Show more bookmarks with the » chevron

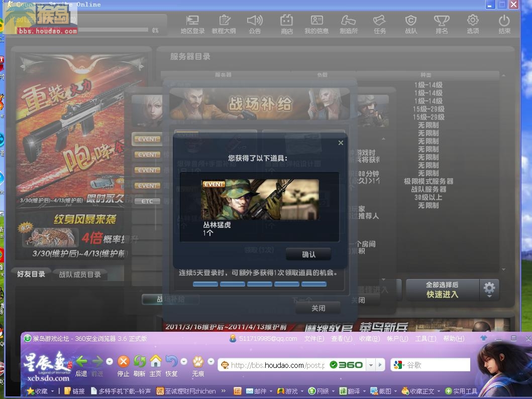[x=223, y=391]
